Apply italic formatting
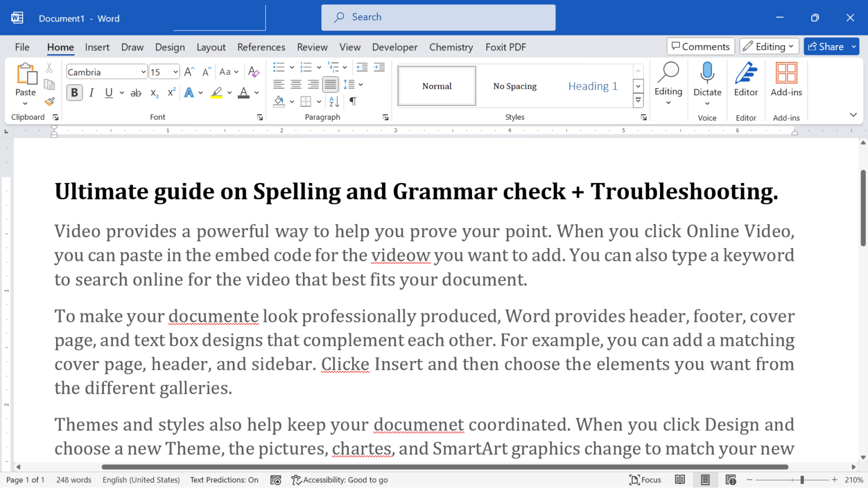The image size is (868, 488). click(x=91, y=93)
